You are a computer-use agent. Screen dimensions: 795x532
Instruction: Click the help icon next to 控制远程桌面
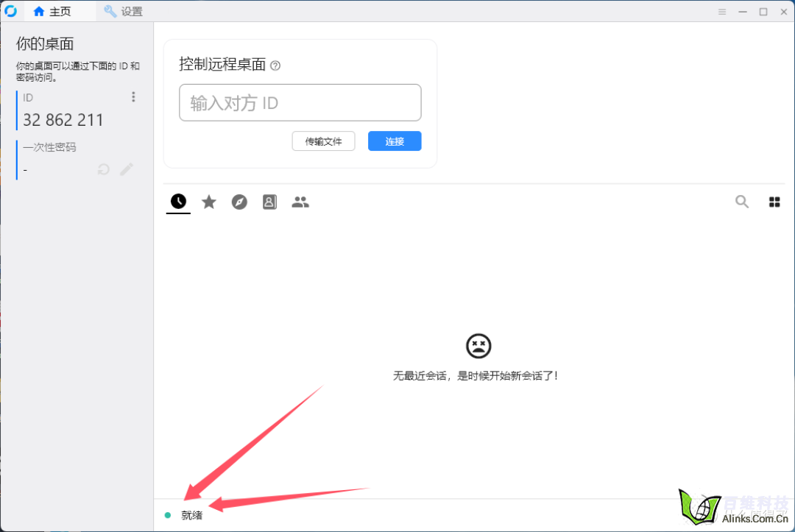[x=275, y=65]
